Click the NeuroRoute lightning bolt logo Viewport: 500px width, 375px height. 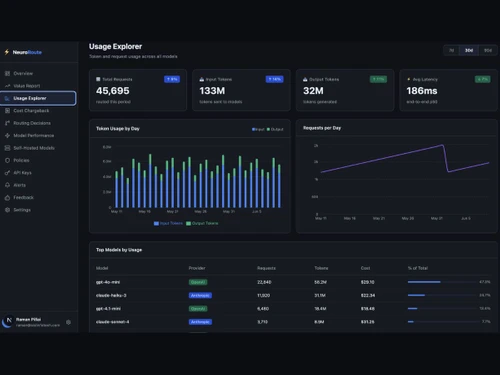tap(7, 52)
